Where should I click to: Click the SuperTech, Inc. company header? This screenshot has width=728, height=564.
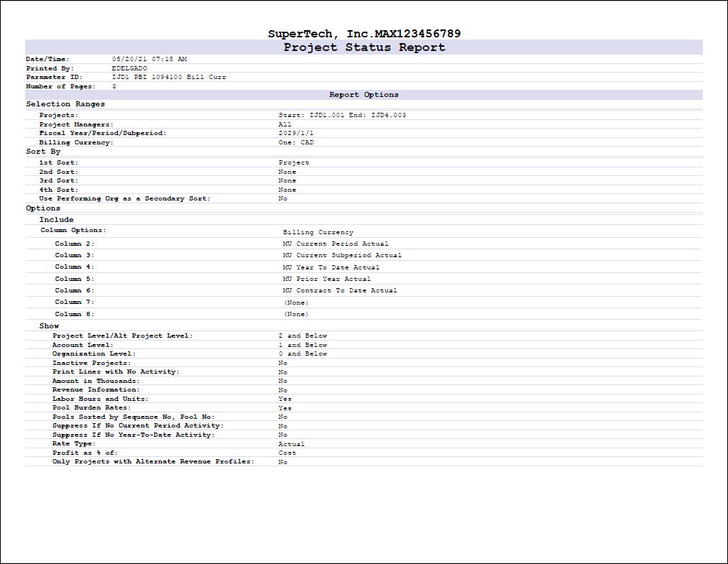click(x=364, y=34)
